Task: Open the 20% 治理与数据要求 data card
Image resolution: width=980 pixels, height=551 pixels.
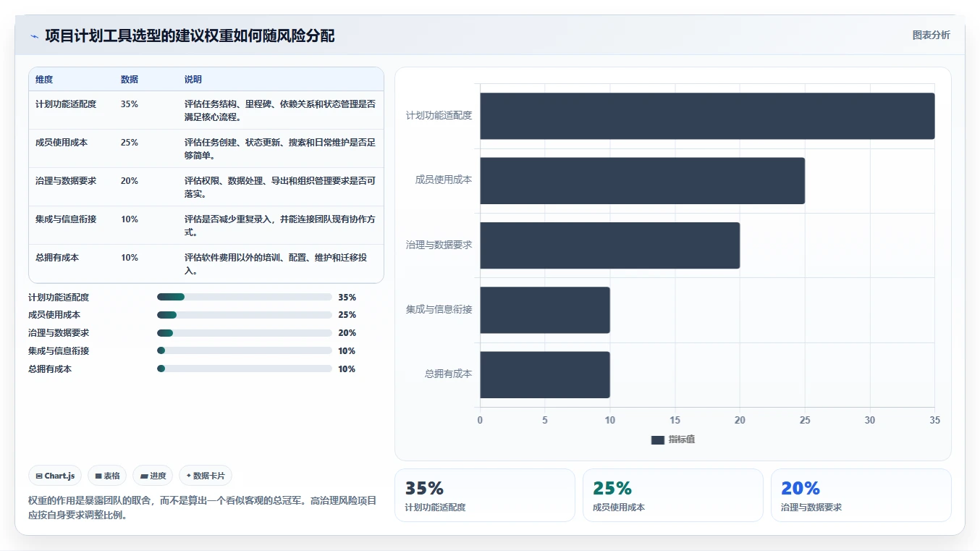Action: 861,495
